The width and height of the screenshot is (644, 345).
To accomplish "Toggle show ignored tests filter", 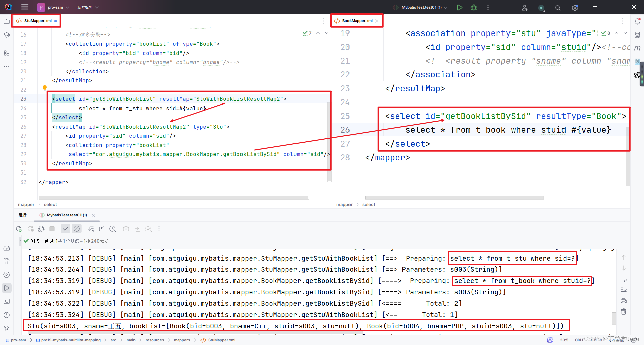I will pyautogui.click(x=77, y=229).
